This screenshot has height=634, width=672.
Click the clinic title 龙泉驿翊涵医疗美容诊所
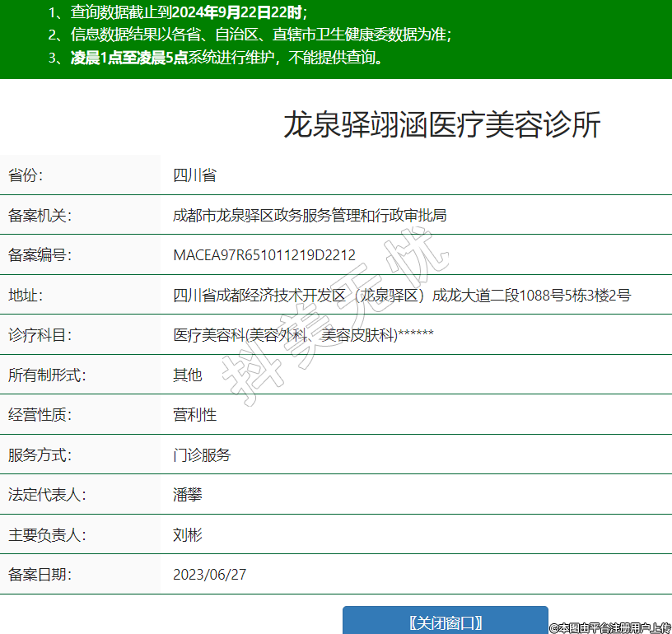[x=442, y=125]
